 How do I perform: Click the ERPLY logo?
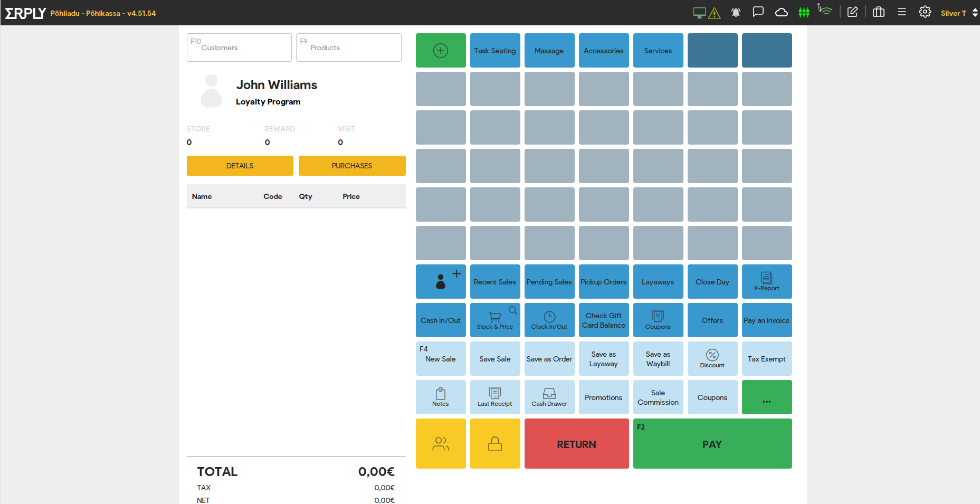pyautogui.click(x=25, y=13)
